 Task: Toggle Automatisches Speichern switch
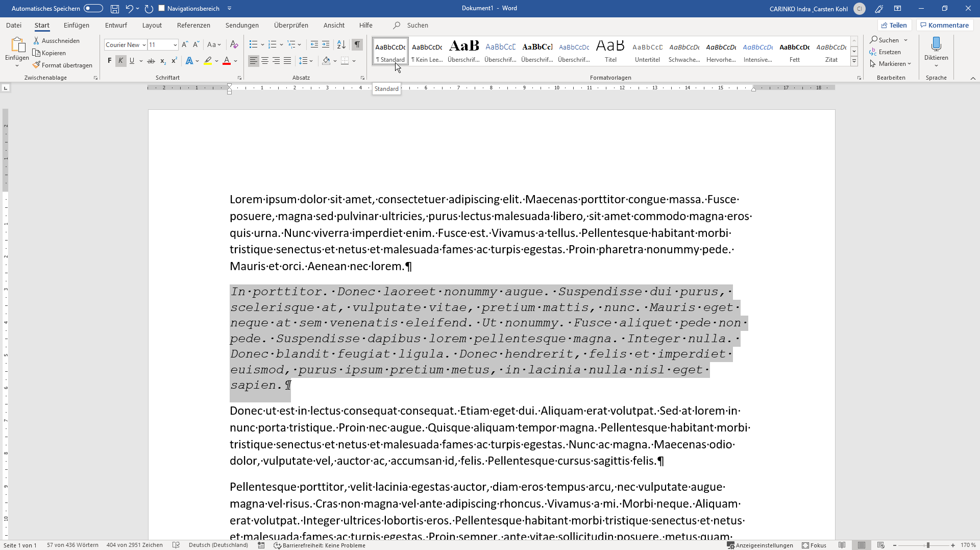click(x=93, y=8)
